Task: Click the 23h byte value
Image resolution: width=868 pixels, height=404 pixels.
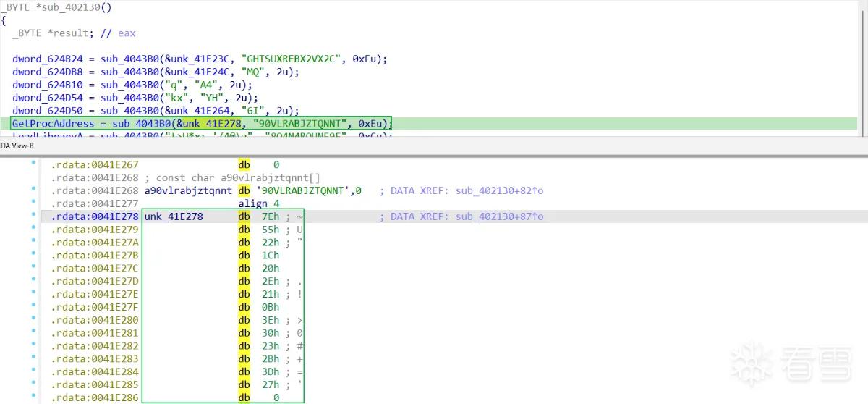Action: point(272,347)
